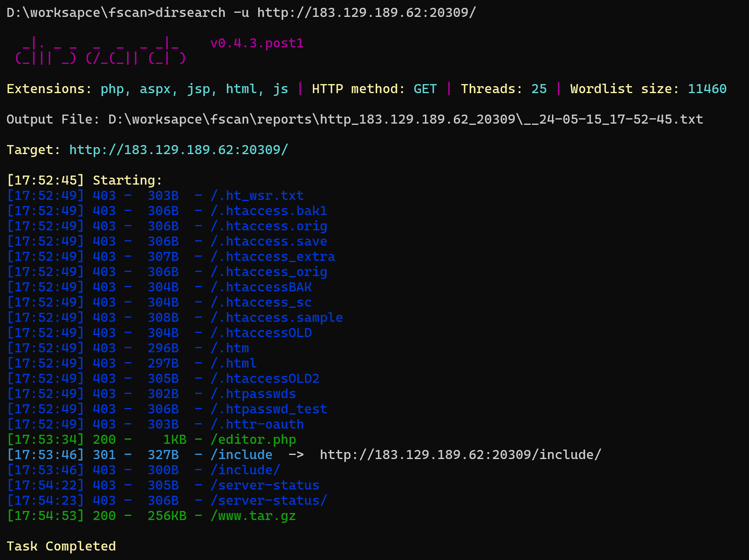
Task: Click the /www.tar.gz 200 result
Action: point(253,516)
